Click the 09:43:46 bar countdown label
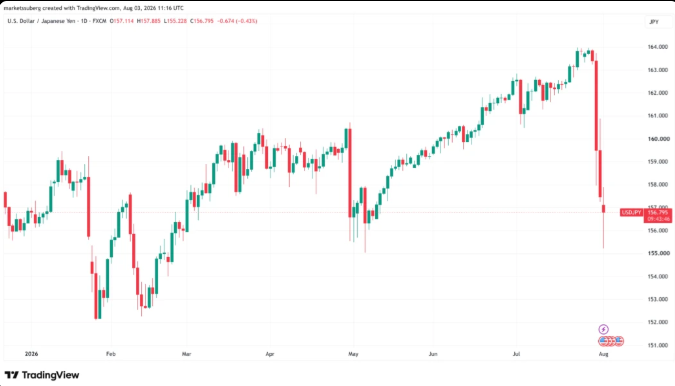Screen dimensions: 675x386 pyautogui.click(x=658, y=219)
